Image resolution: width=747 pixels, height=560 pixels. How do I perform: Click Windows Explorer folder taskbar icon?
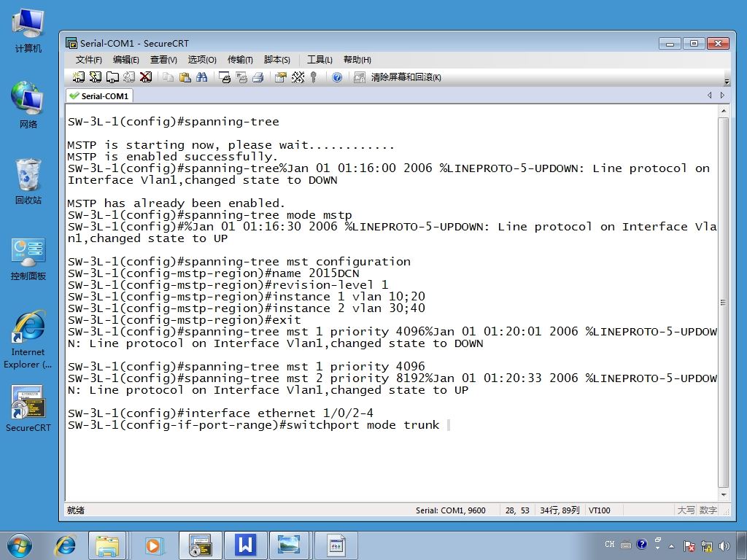tap(107, 545)
